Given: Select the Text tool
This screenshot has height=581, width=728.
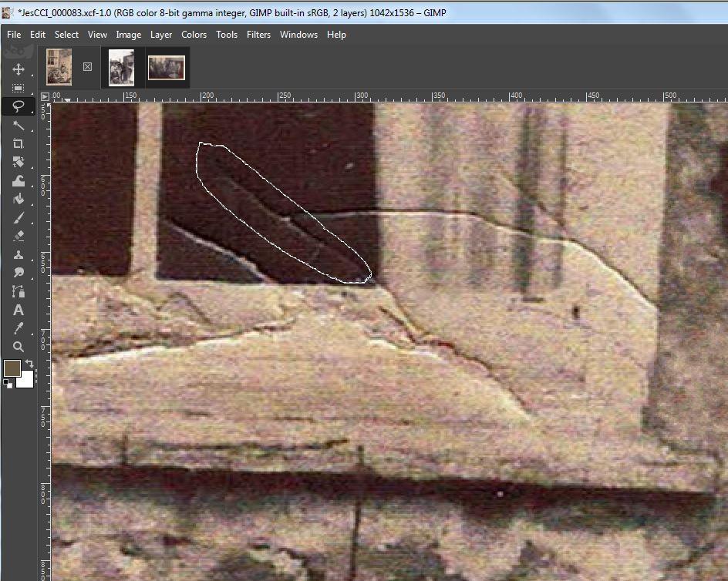Looking at the screenshot, I should point(18,310).
